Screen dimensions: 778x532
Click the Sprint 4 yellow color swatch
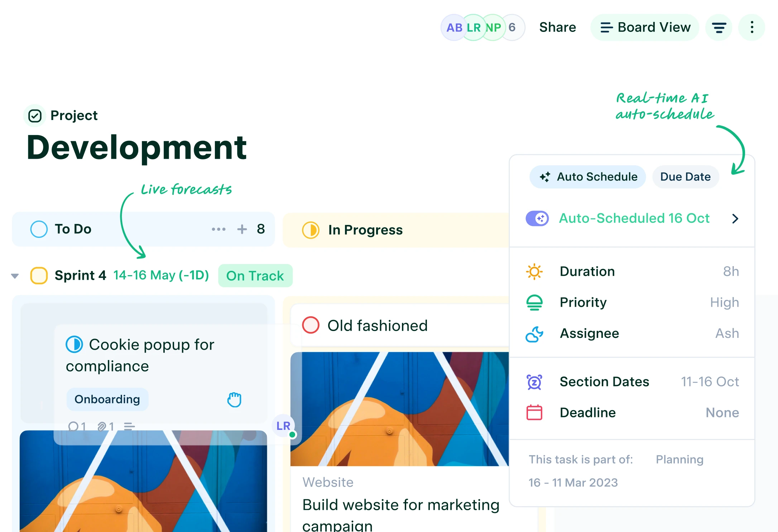[x=38, y=275]
